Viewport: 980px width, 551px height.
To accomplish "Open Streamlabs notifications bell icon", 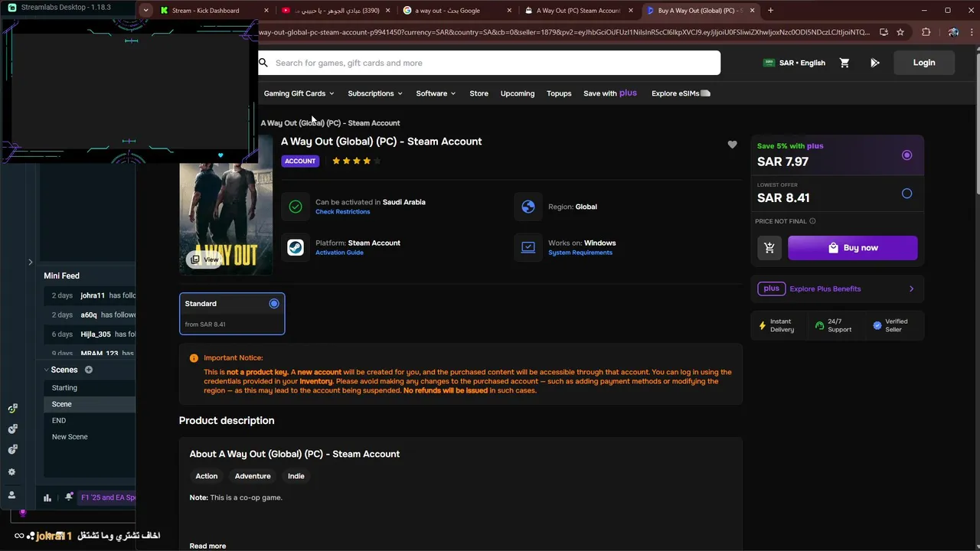I will [69, 497].
